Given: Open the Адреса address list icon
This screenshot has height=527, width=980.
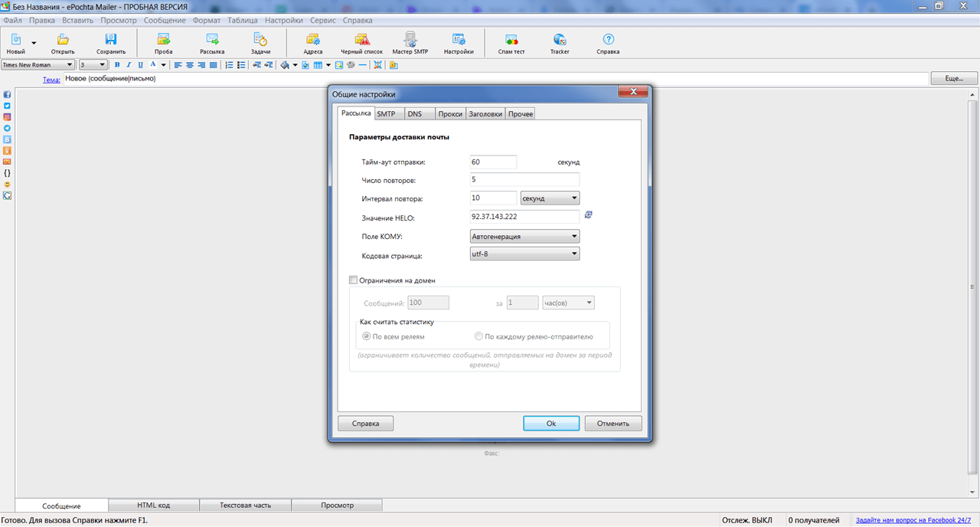Looking at the screenshot, I should pos(312,43).
